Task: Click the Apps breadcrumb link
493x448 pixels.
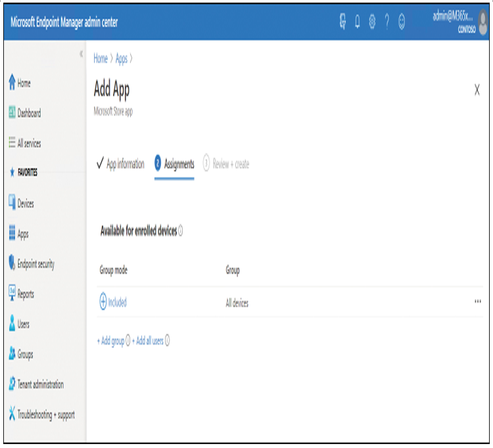Action: [x=122, y=58]
